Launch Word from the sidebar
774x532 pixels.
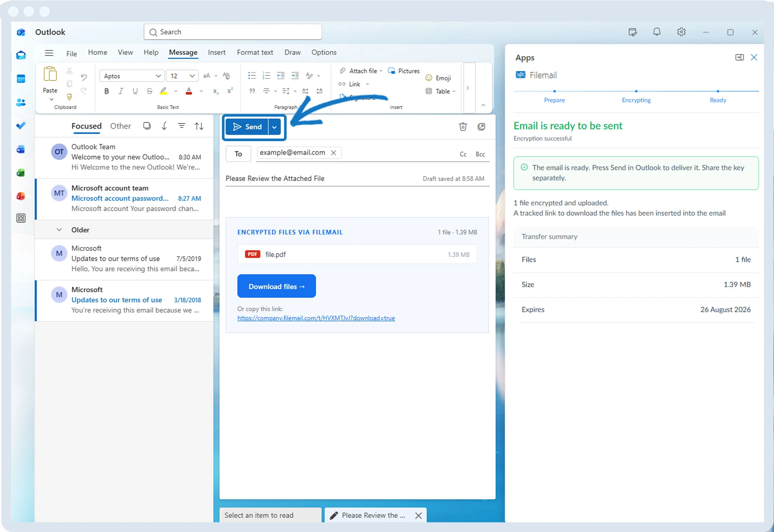21,150
